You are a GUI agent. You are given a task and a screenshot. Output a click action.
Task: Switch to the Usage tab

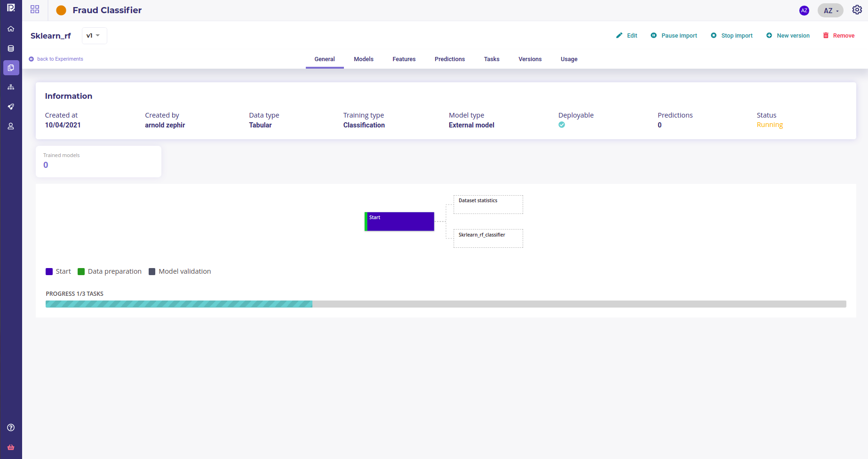(x=569, y=59)
